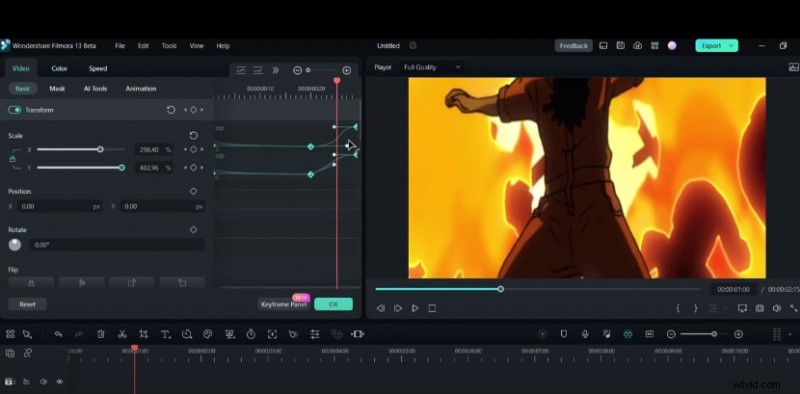The width and height of the screenshot is (800, 394).
Task: Set mark in with left brace
Action: [x=678, y=308]
